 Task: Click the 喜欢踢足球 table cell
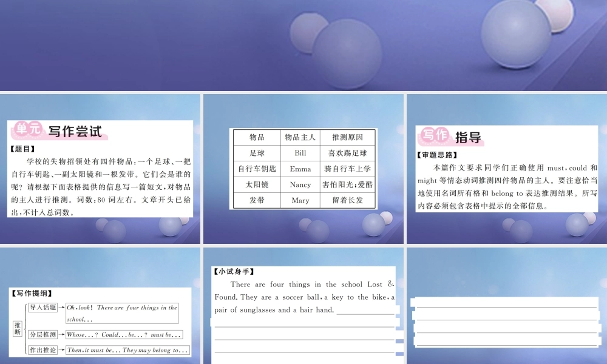pos(348,153)
